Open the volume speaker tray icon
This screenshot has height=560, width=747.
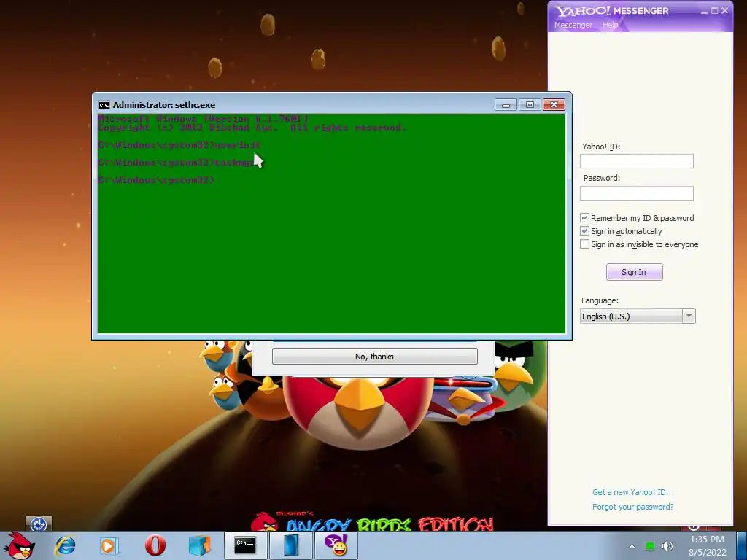[x=667, y=546]
